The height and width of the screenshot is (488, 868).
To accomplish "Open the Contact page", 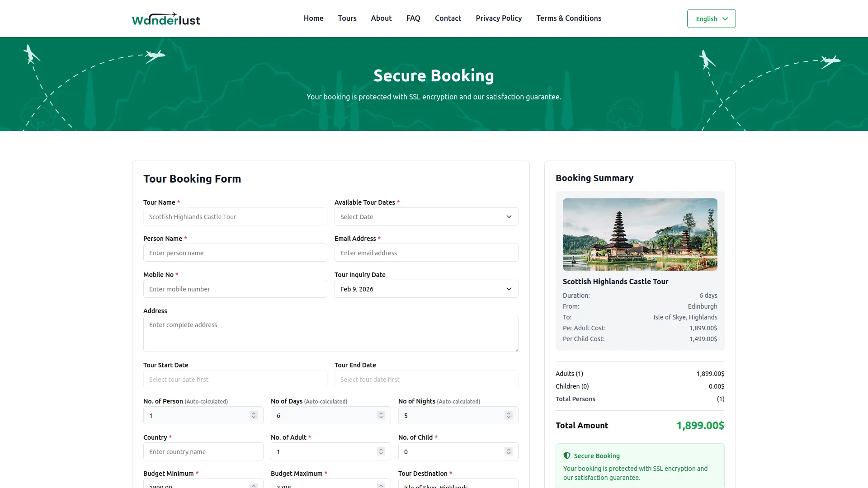I will [x=448, y=18].
